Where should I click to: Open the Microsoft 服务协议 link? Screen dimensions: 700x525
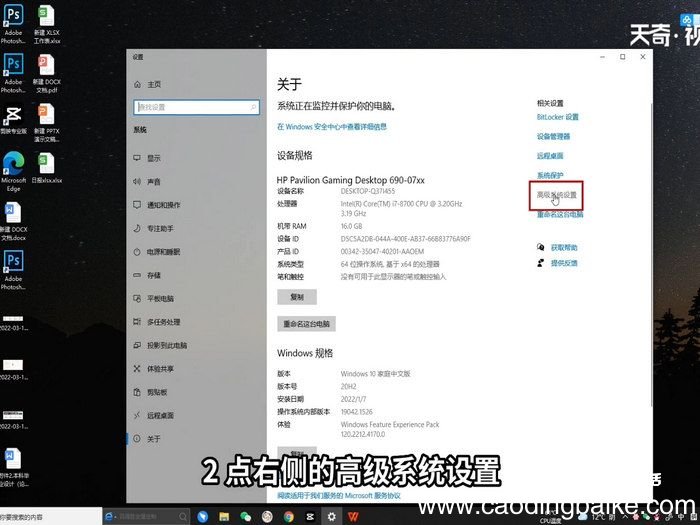338,496
